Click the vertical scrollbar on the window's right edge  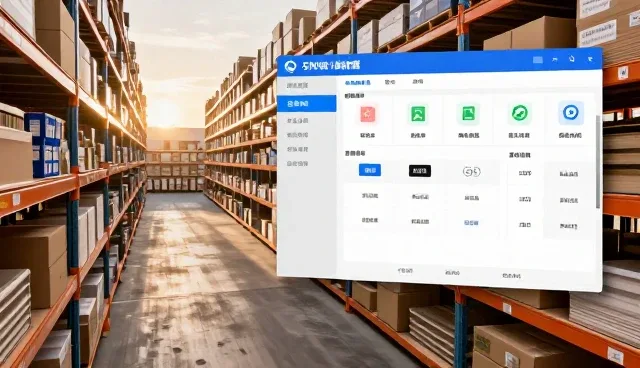tap(598, 161)
